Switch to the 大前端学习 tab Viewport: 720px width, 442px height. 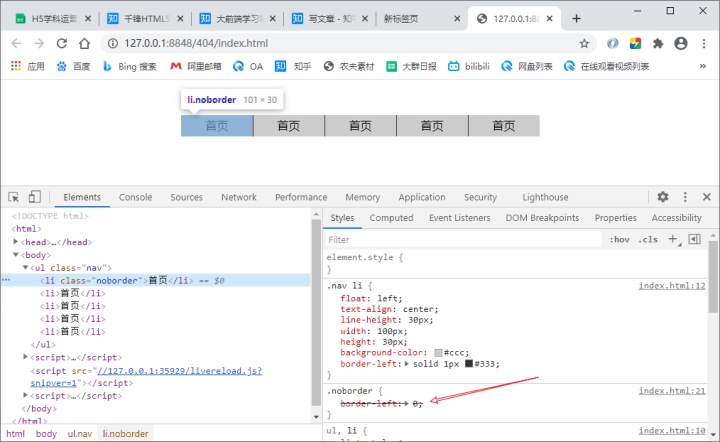click(237, 19)
